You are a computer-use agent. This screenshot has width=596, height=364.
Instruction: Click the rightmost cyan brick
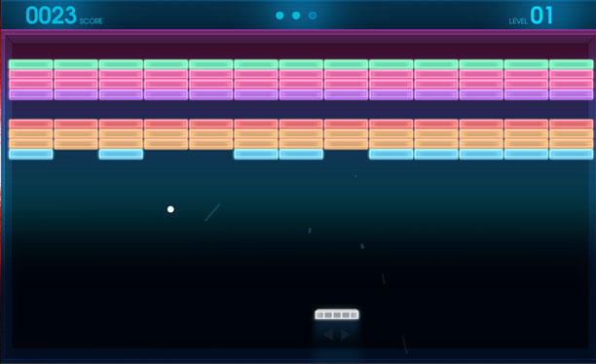(572, 154)
